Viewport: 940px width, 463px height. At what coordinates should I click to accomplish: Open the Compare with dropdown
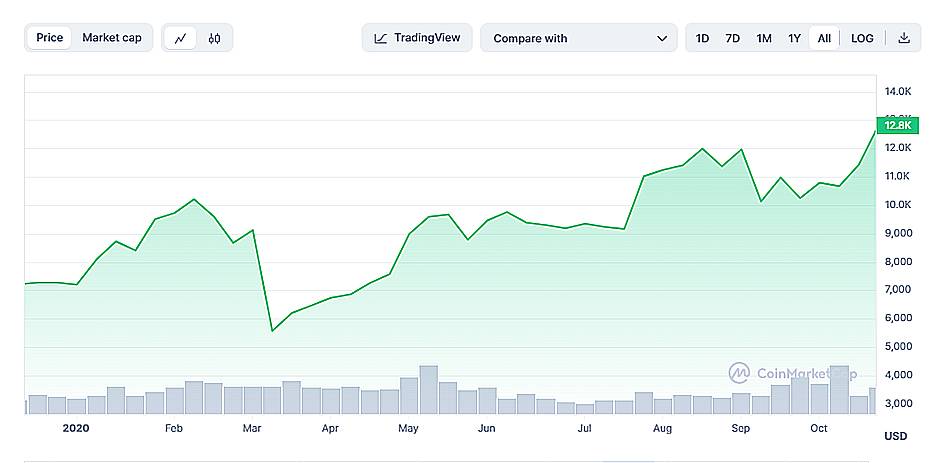tap(579, 38)
